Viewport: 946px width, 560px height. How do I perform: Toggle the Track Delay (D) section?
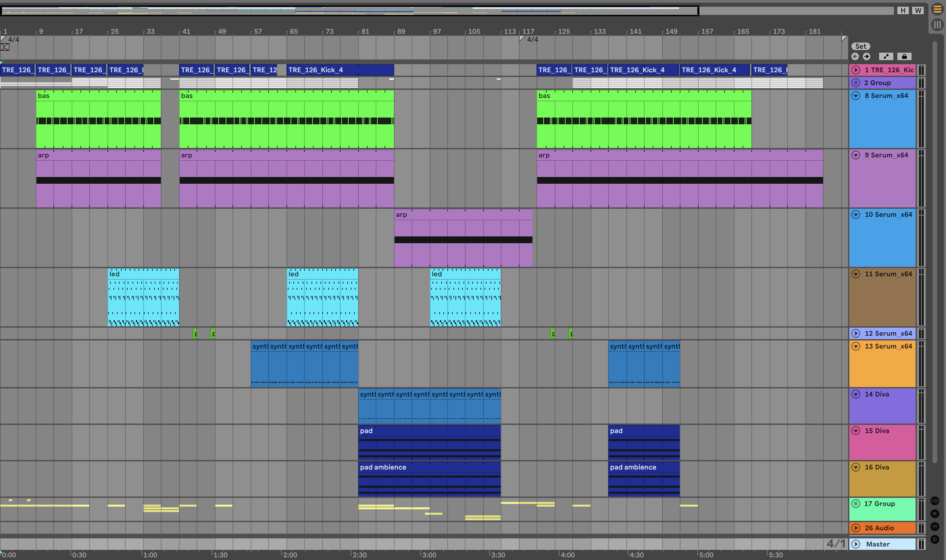[x=935, y=539]
